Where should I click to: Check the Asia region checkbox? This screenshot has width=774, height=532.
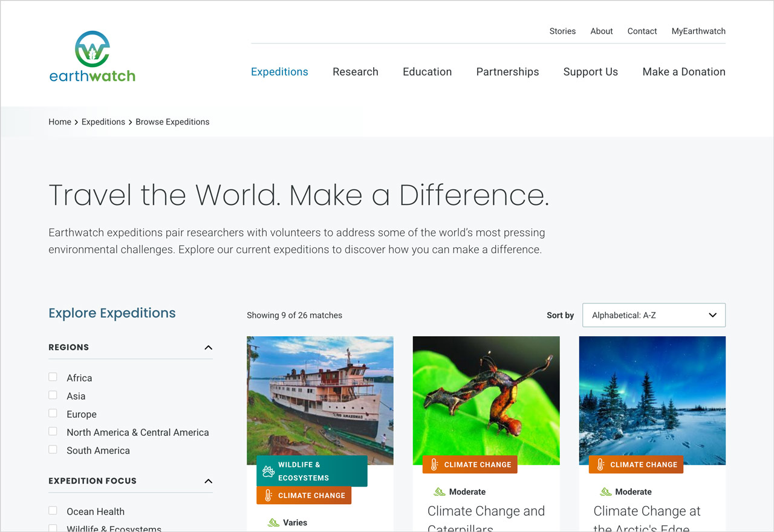click(53, 395)
